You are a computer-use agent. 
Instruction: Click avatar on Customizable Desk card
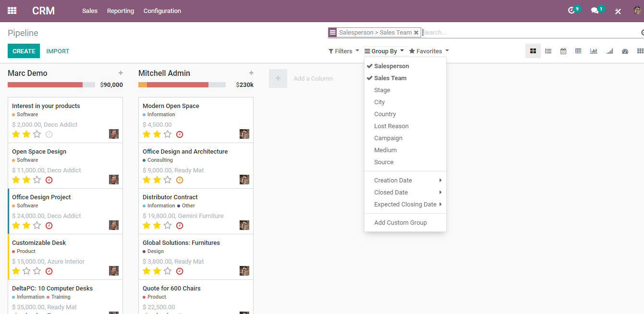[x=114, y=271]
